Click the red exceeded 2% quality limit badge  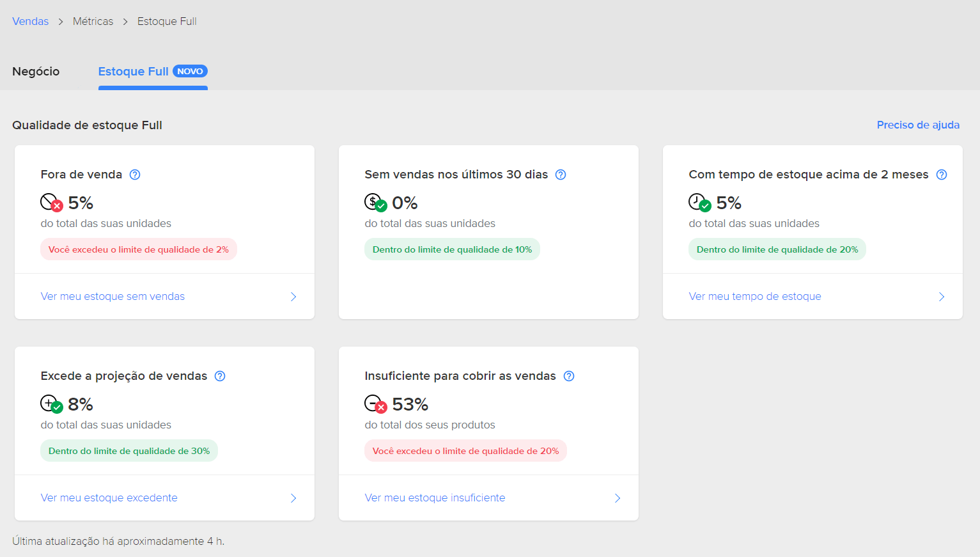tap(138, 249)
